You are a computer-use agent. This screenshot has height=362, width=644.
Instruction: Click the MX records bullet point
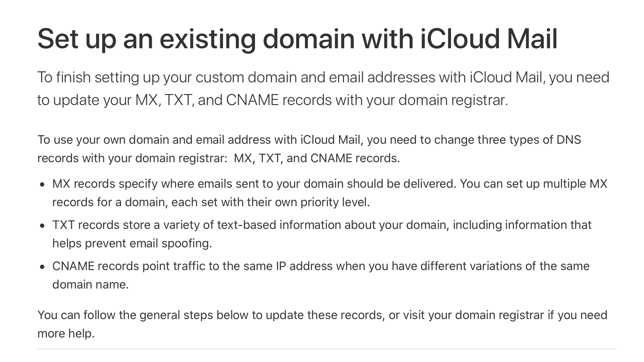330,193
